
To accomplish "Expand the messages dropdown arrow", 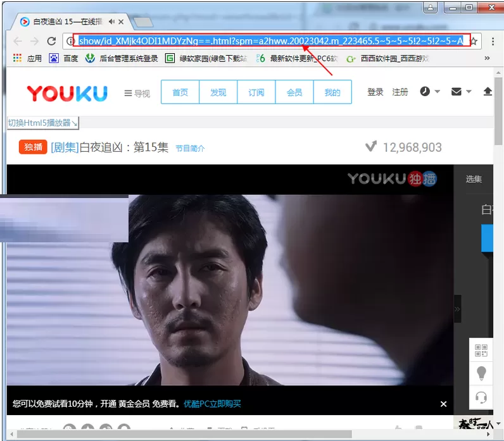I will (469, 92).
